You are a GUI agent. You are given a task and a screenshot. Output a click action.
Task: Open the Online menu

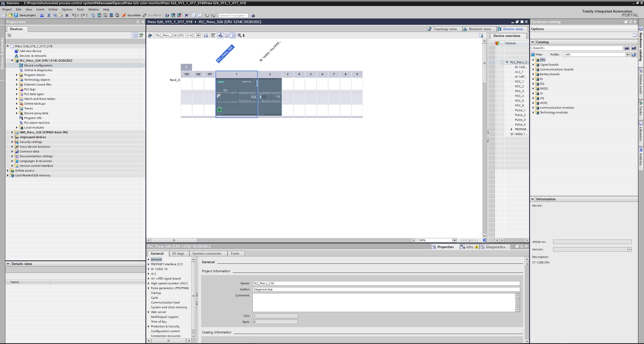click(53, 10)
